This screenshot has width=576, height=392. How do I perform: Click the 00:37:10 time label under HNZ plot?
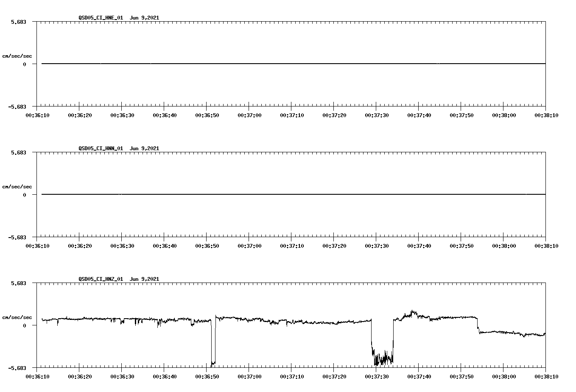coord(292,376)
